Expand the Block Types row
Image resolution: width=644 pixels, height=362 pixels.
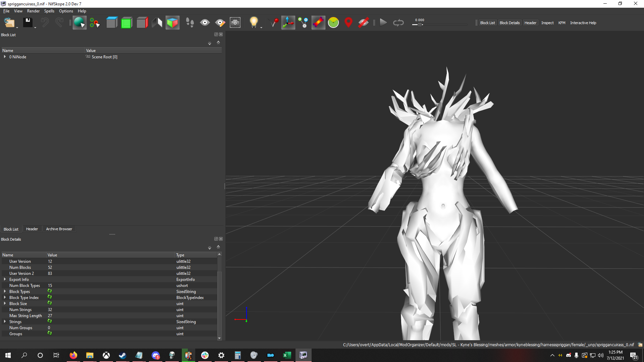(x=5, y=291)
